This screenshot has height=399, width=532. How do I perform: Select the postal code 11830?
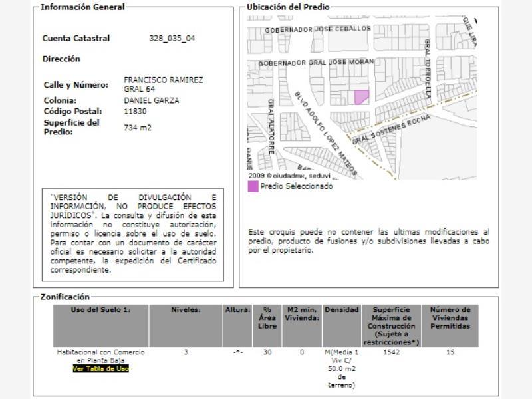tap(135, 111)
